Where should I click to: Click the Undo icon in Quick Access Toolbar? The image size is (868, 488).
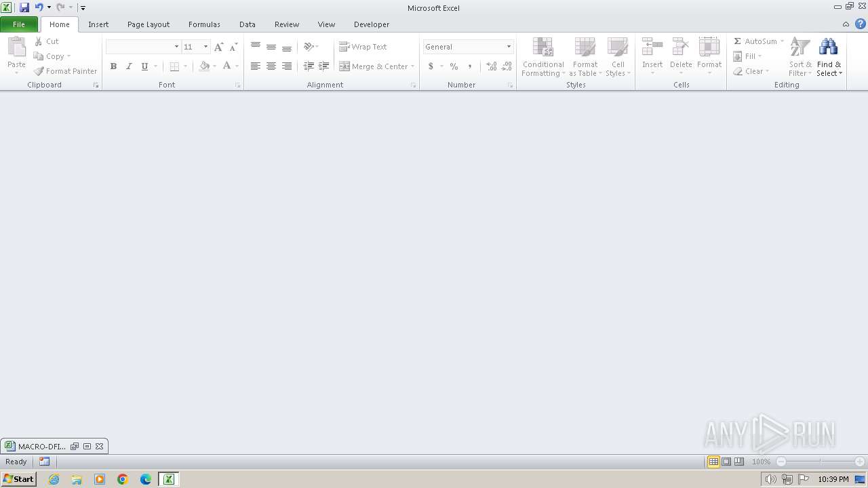pyautogui.click(x=39, y=7)
